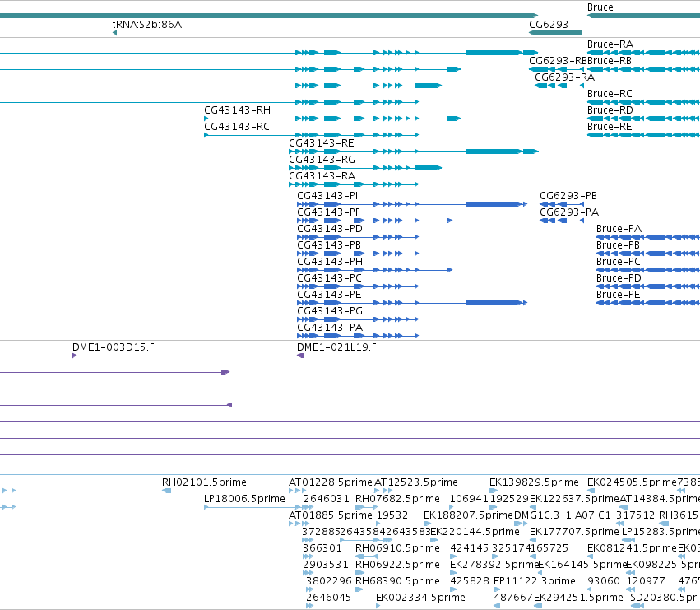
Task: Open the LP18006.5prime EST label
Action: coord(244,499)
